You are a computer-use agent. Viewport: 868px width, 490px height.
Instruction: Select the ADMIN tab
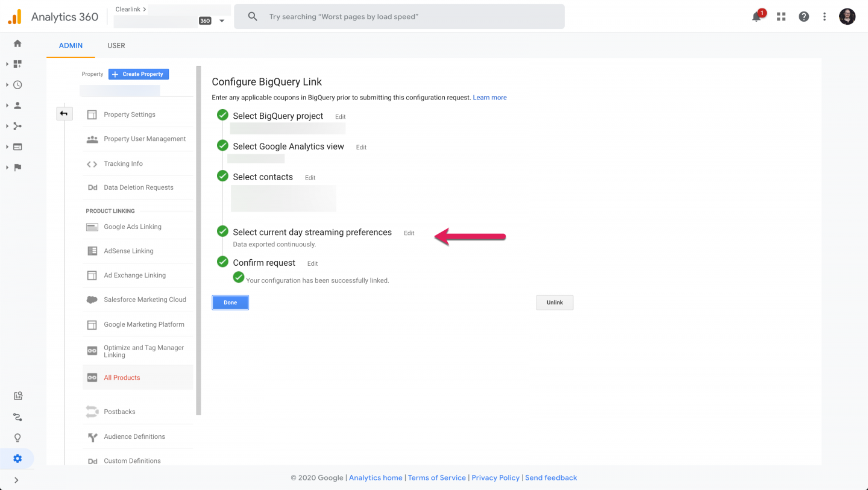point(71,46)
